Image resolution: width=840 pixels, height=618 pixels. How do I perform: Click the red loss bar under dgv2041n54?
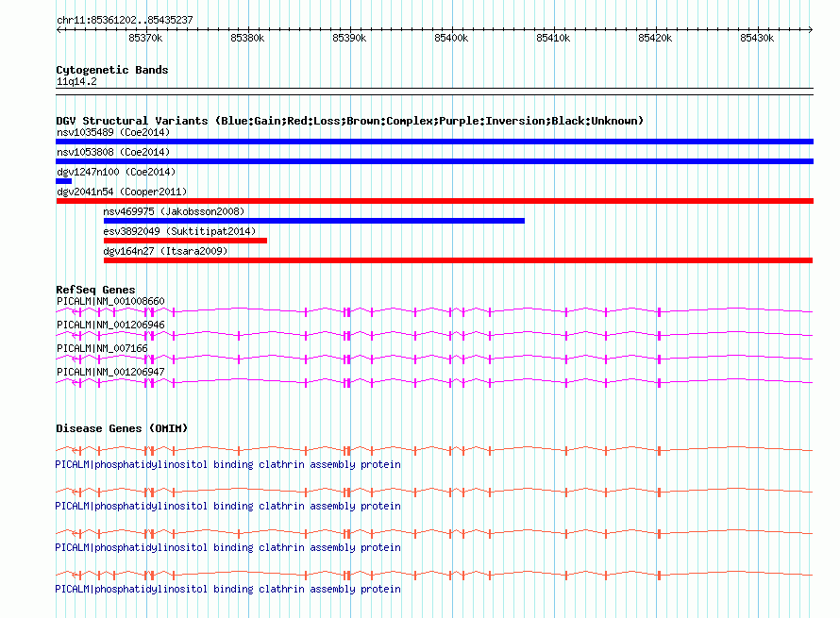point(434,201)
